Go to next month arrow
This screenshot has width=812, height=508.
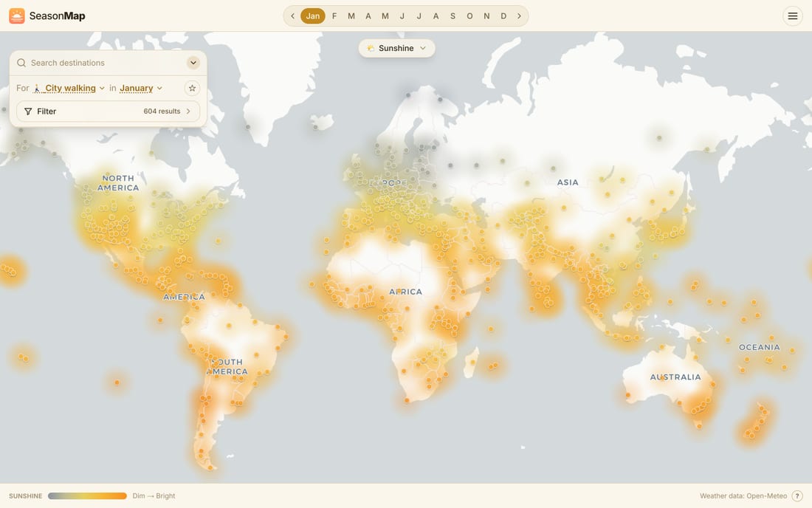click(519, 16)
